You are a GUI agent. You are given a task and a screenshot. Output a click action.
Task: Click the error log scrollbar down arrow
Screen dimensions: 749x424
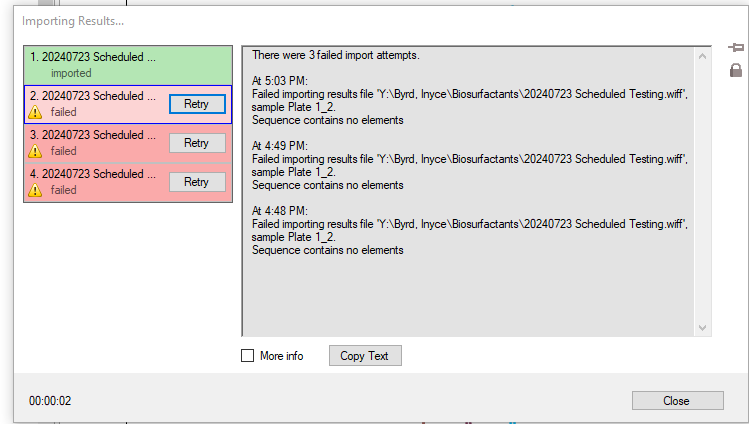coord(702,328)
